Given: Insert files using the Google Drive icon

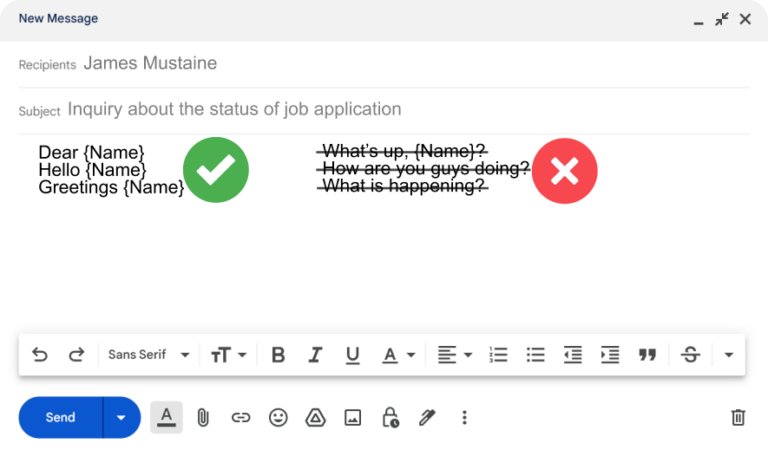Looking at the screenshot, I should pos(315,418).
